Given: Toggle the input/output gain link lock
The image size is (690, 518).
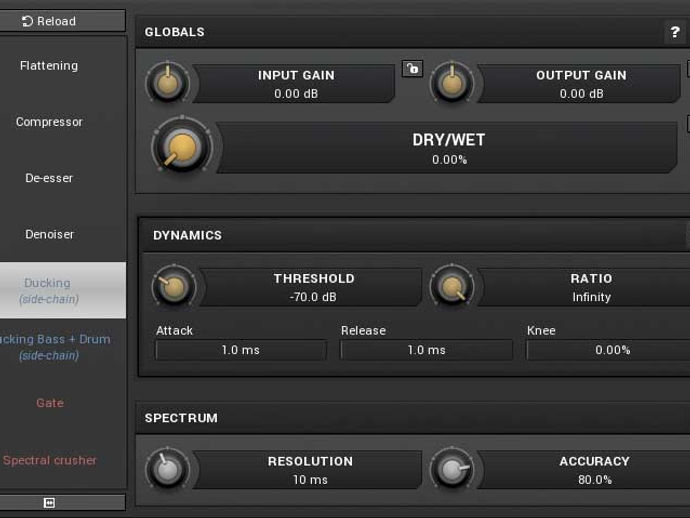Looking at the screenshot, I should (x=412, y=69).
